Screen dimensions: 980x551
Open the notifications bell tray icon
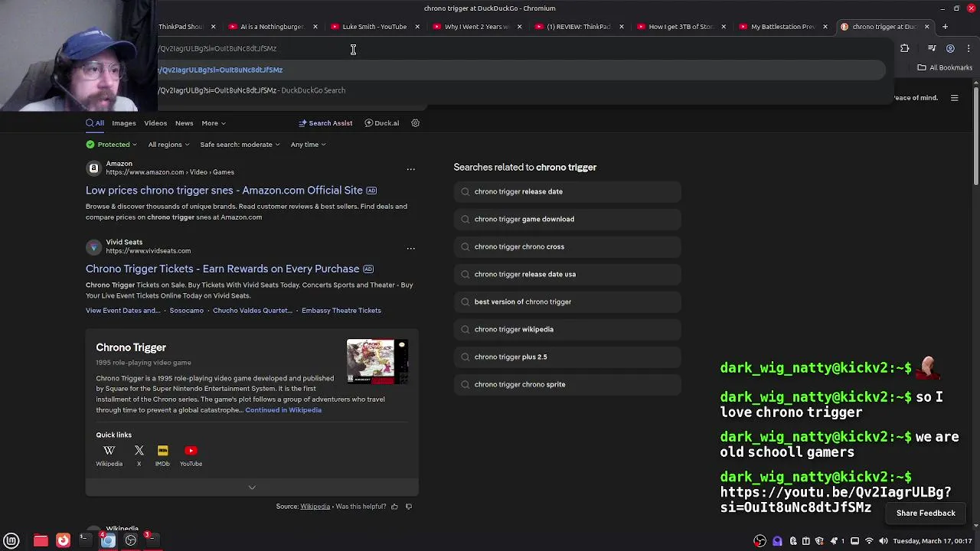tap(834, 541)
